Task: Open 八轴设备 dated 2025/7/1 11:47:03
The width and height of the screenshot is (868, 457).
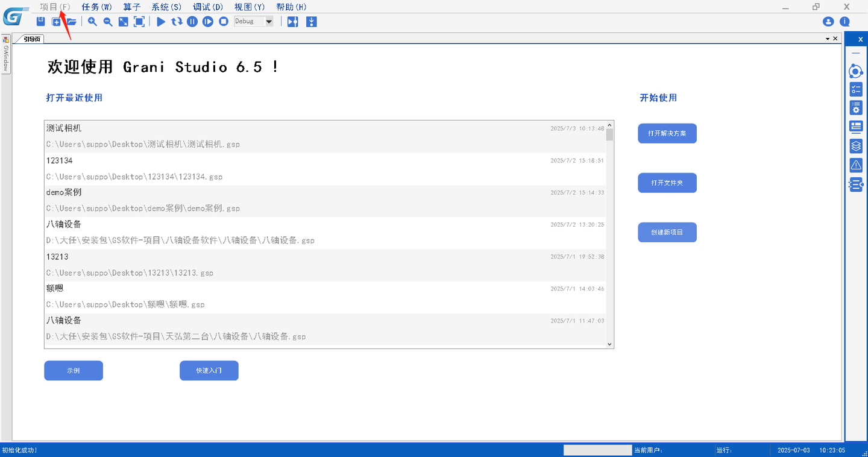Action: tap(325, 329)
